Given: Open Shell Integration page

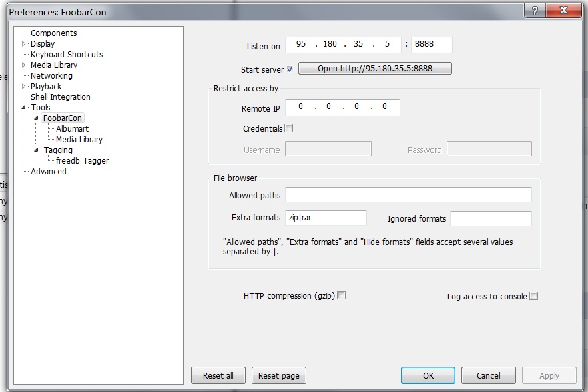Looking at the screenshot, I should (x=61, y=97).
